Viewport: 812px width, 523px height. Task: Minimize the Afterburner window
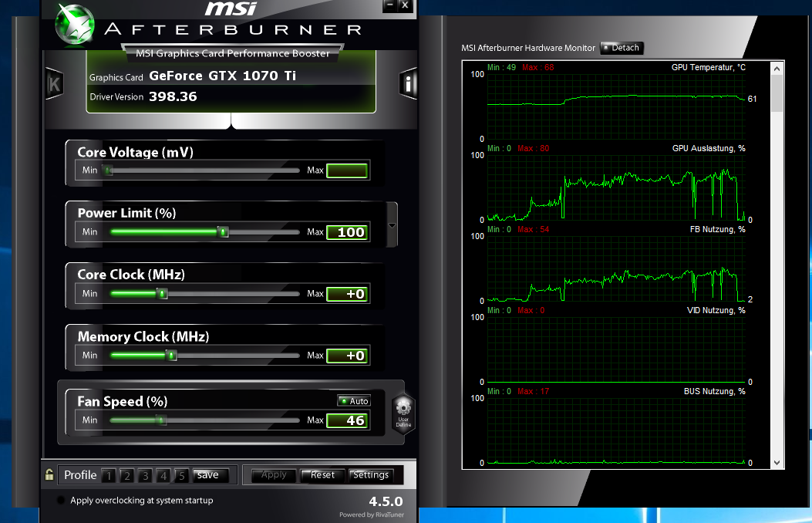point(390,5)
